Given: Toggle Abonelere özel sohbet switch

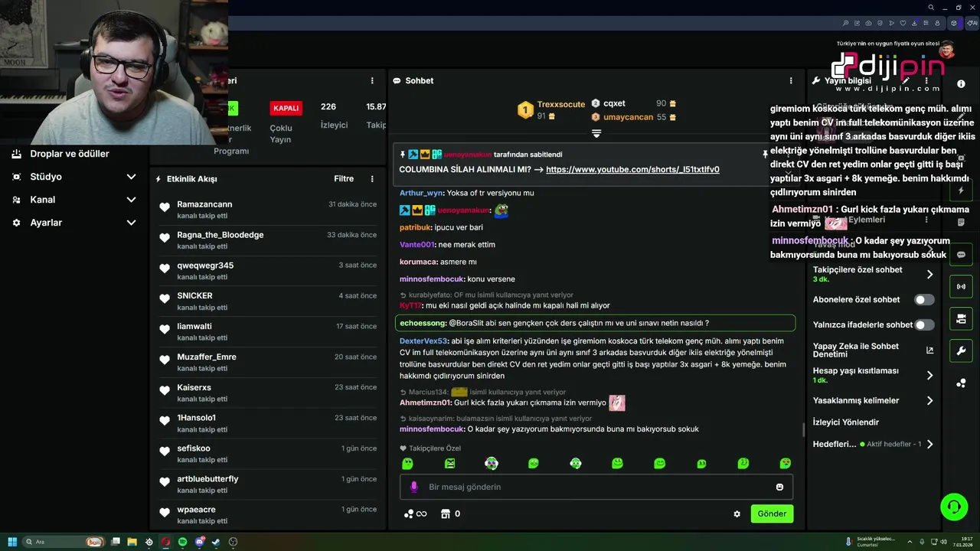Looking at the screenshot, I should coord(924,300).
